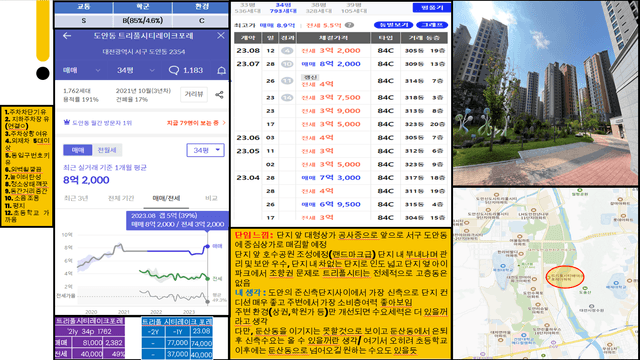The width and height of the screenshot is (640, 360).
Task: Go back with the arrow in the apartment header
Action: (x=67, y=36)
